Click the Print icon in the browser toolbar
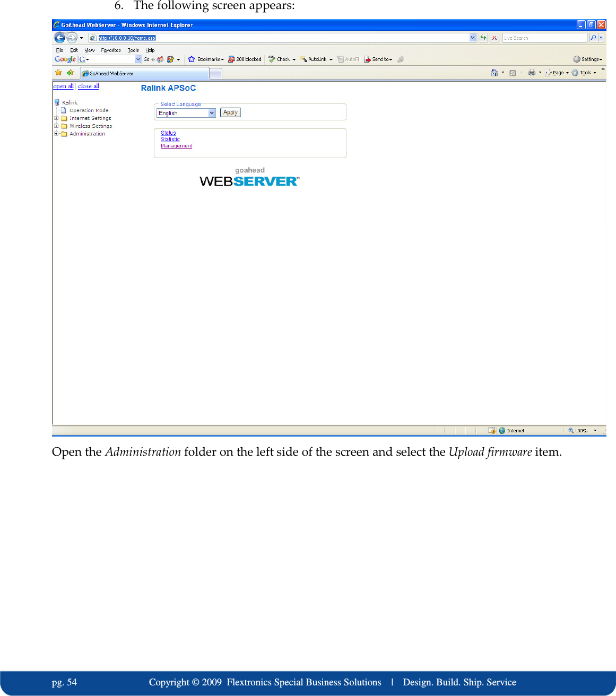The width and height of the screenshot is (616, 696). [532, 73]
